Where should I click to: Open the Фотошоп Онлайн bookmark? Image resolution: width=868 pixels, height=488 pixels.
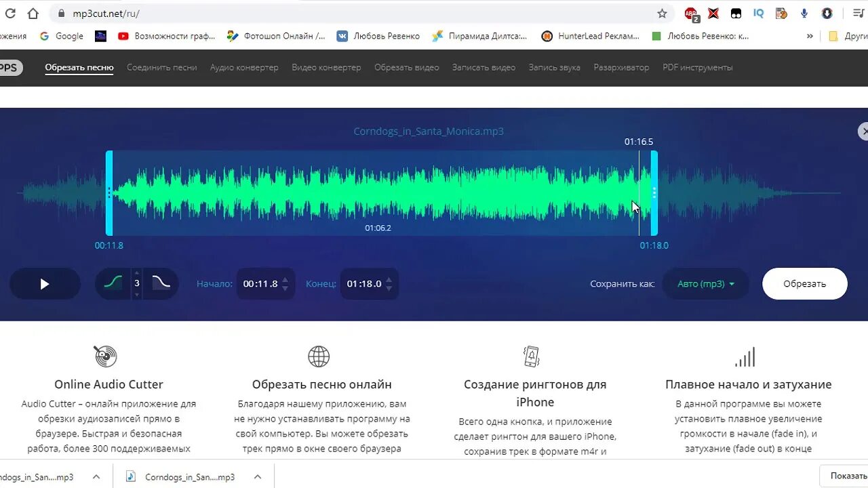pyautogui.click(x=276, y=36)
